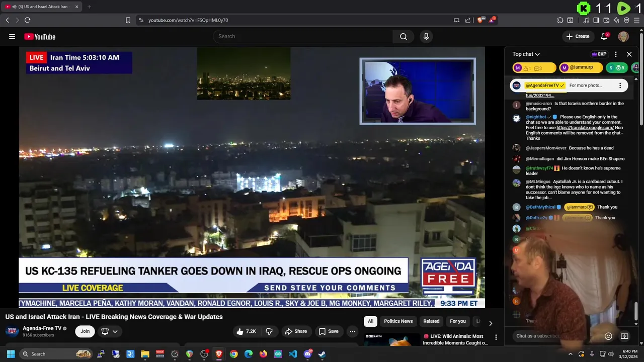Open the translate.google.com link in chat
Viewport: 644px width, 362px height.
coord(585,128)
